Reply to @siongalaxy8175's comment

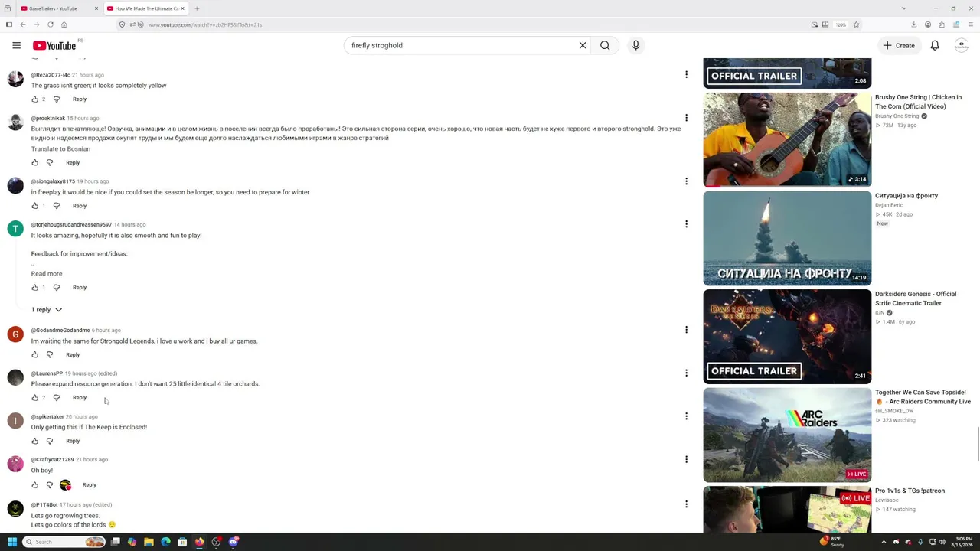[80, 206]
